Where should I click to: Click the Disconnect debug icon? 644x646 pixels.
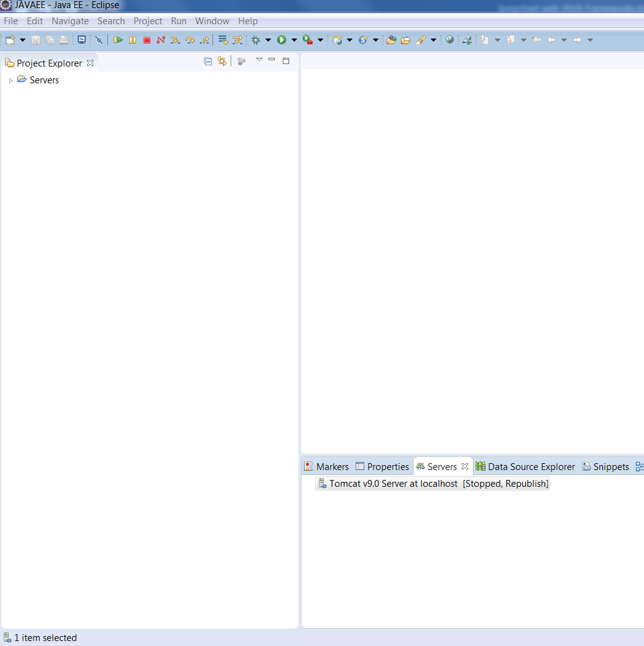161,40
